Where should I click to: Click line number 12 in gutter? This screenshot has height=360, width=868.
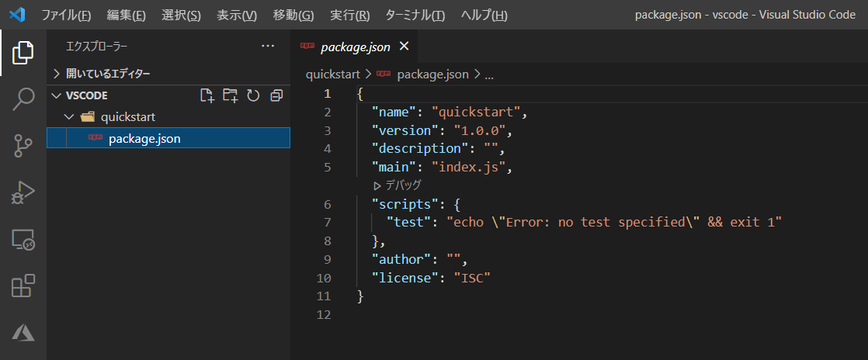tap(324, 315)
